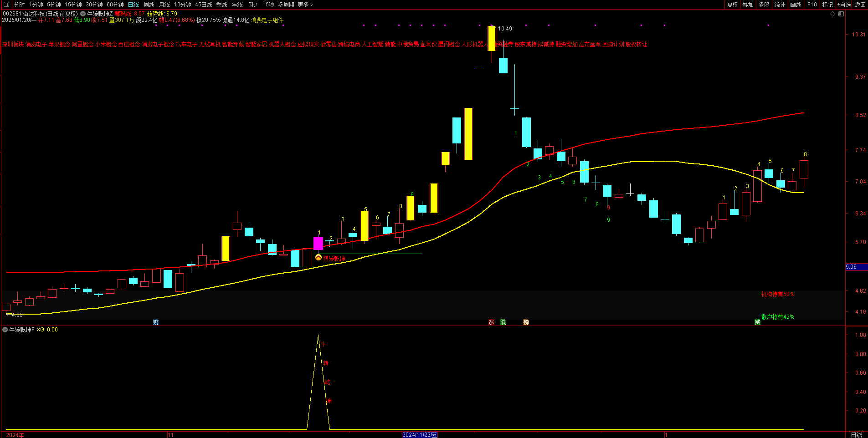The width and height of the screenshot is (868, 438).
Task: Click the 消费电子组件 industry label
Action: (267, 20)
